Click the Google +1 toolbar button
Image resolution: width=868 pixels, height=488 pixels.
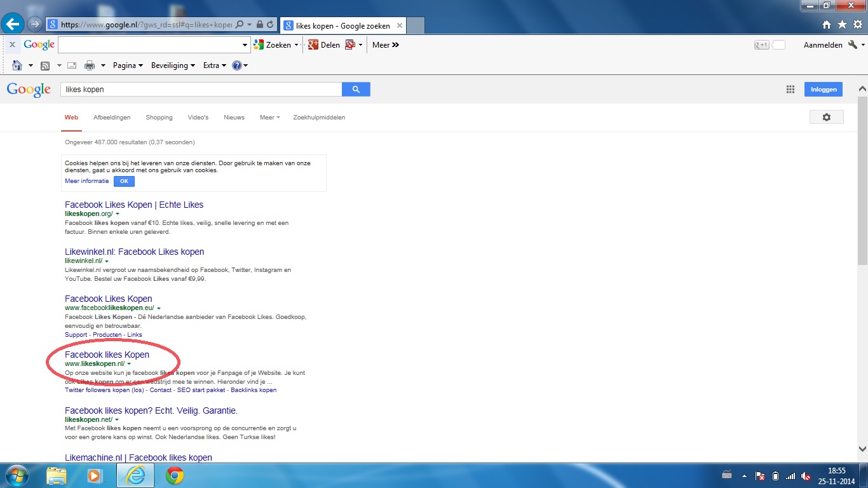(x=761, y=45)
